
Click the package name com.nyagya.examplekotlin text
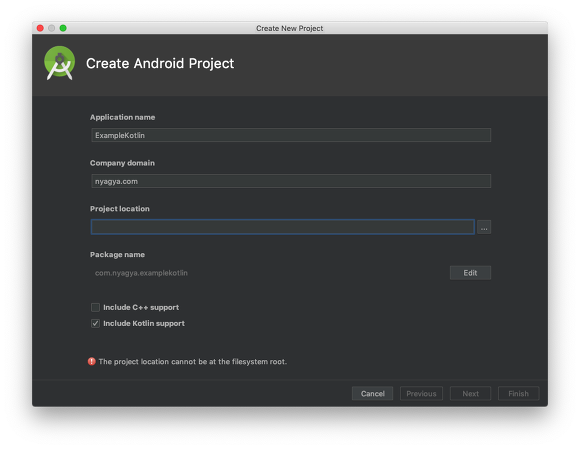[x=141, y=273]
